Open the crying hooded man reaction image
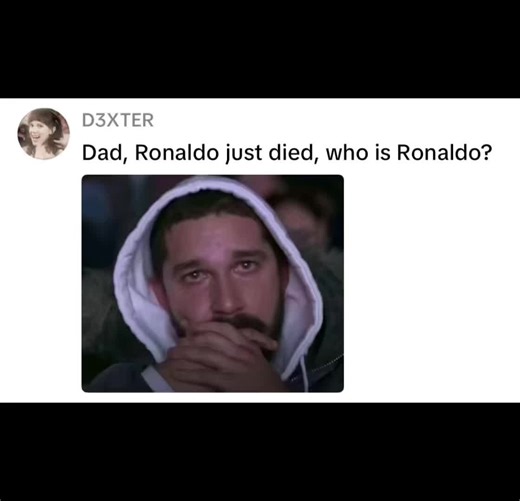The width and height of the screenshot is (520, 501). tap(213, 283)
